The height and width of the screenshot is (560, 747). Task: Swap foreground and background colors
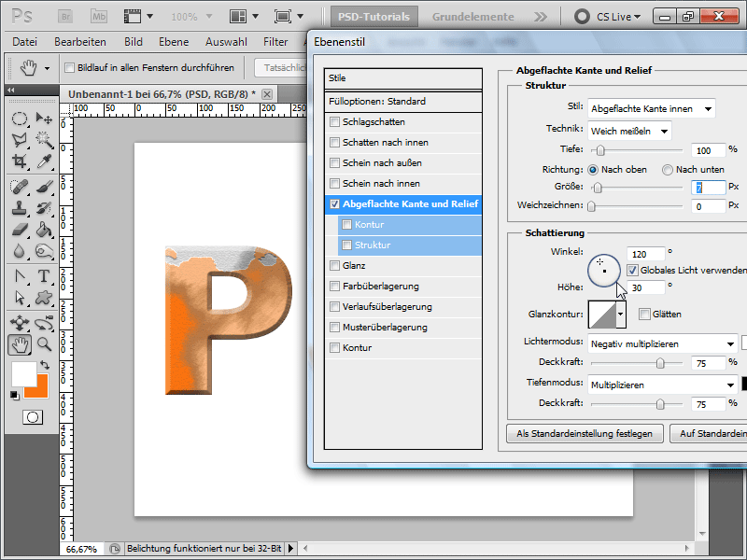[44, 365]
